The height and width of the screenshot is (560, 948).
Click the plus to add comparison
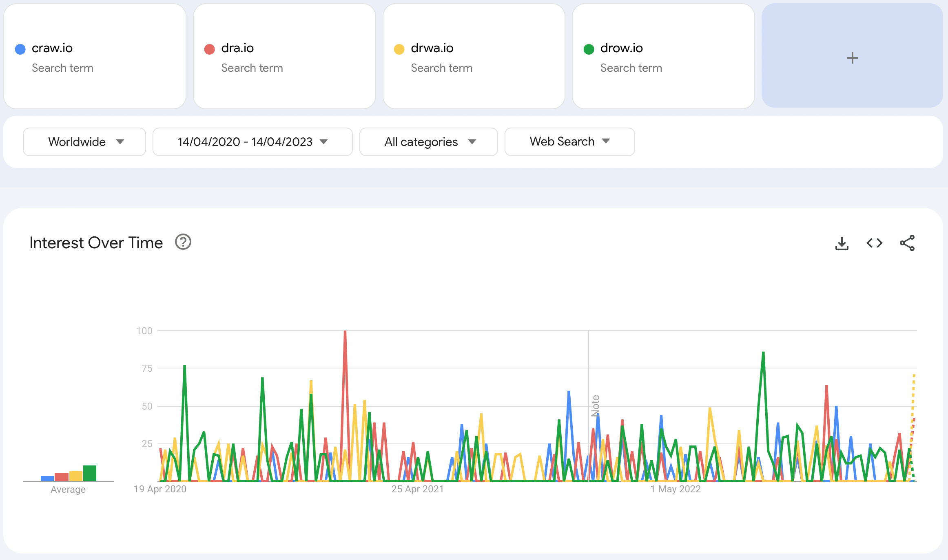[x=852, y=57]
